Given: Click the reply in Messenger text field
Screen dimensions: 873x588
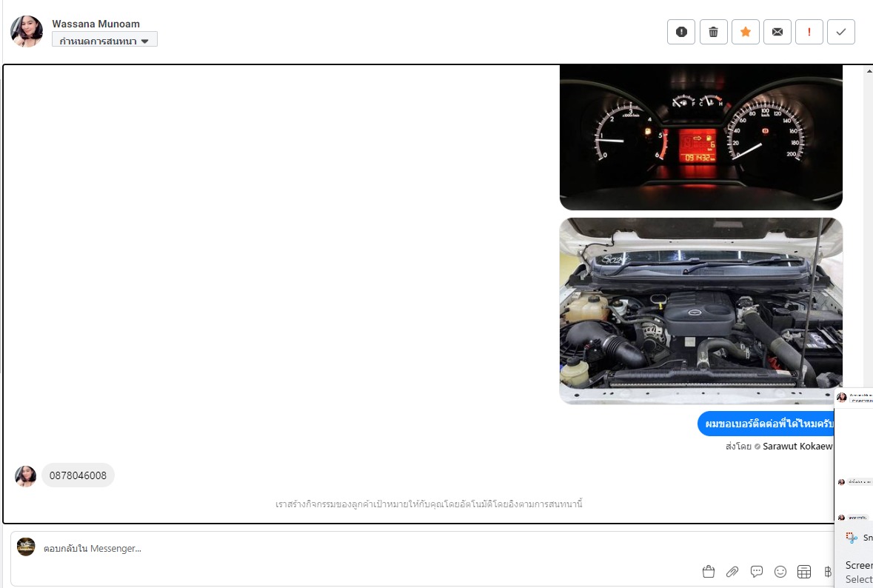Looking at the screenshot, I should click(x=370, y=549).
